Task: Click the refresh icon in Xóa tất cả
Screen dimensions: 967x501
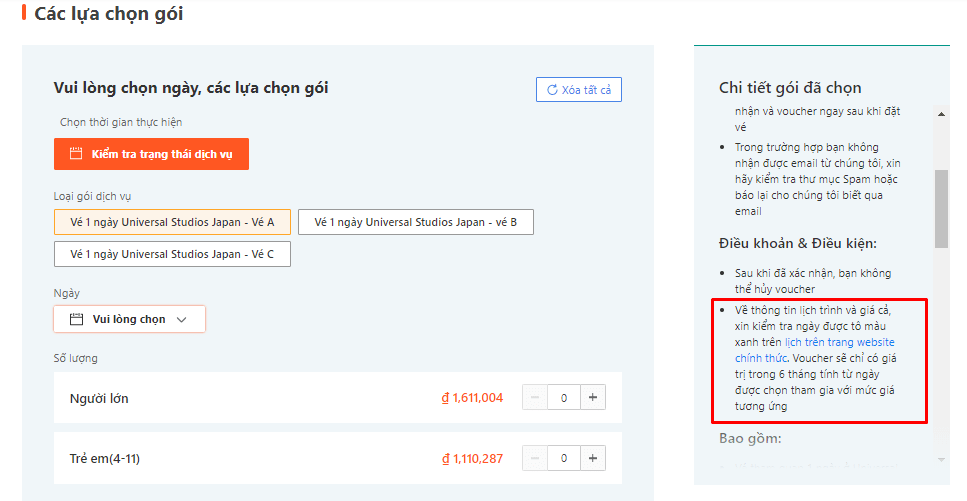Action: pyautogui.click(x=551, y=90)
